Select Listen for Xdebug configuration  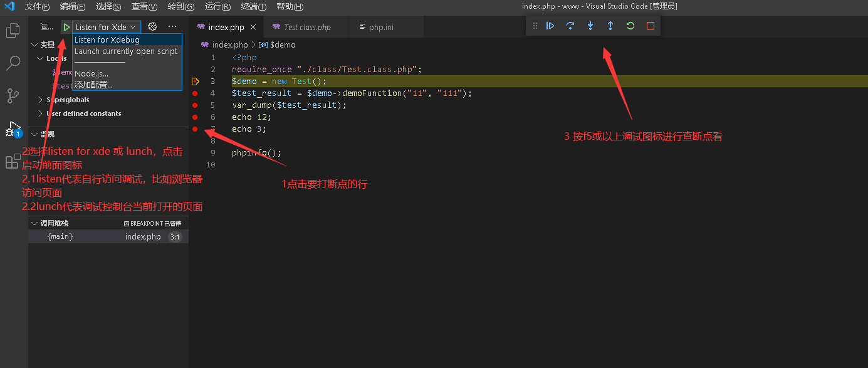[127, 40]
